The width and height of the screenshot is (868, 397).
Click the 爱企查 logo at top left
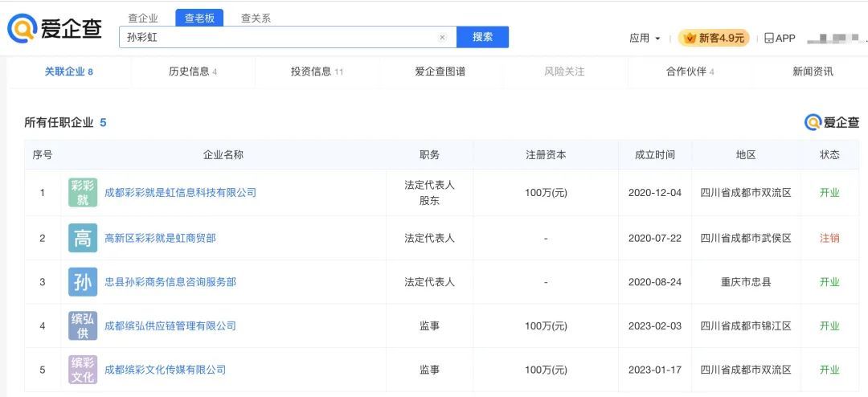point(55,30)
